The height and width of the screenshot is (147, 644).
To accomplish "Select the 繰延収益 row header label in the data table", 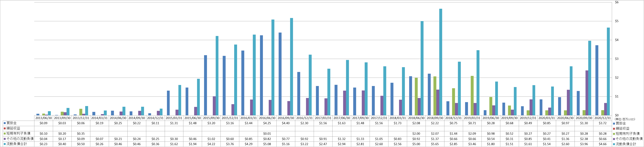I will pos(13,128).
